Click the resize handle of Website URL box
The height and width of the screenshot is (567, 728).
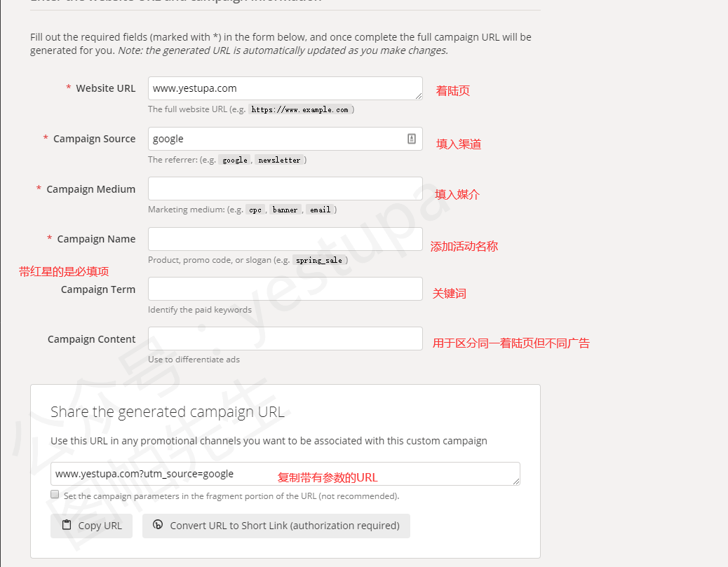419,96
